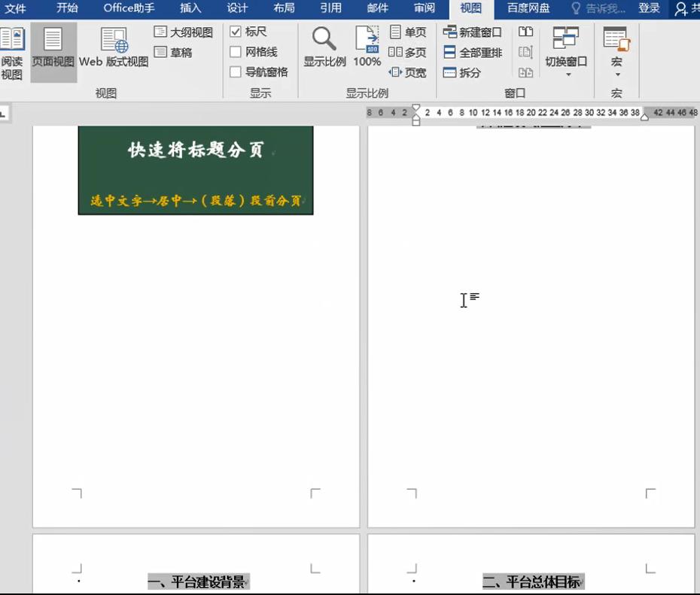Open the 文件 backstage menu
Image resolution: width=700 pixels, height=595 pixels.
[x=16, y=9]
